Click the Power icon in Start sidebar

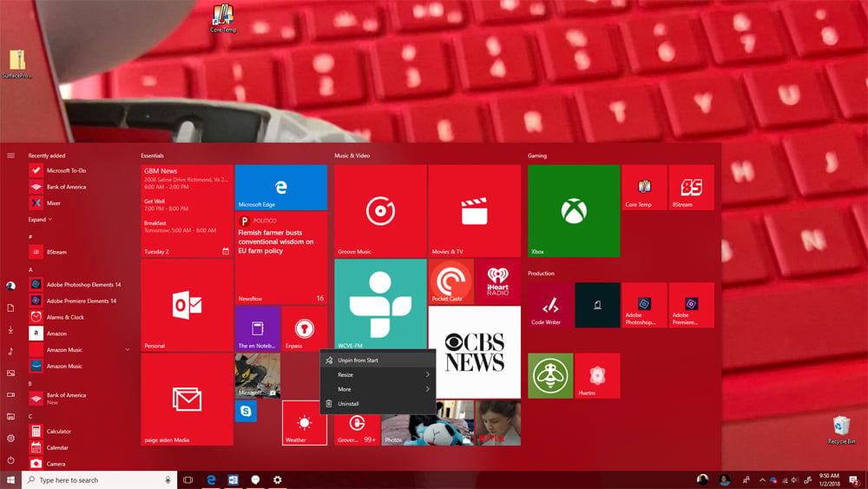pyautogui.click(x=10, y=460)
